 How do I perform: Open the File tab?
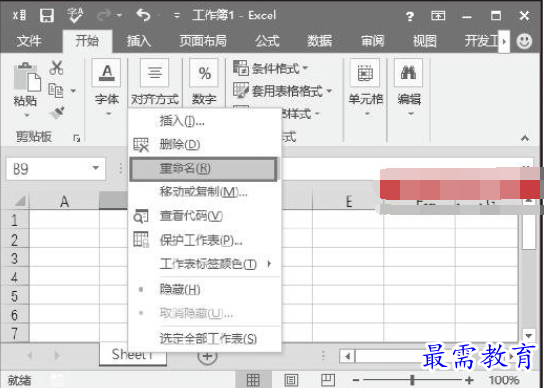click(x=29, y=41)
